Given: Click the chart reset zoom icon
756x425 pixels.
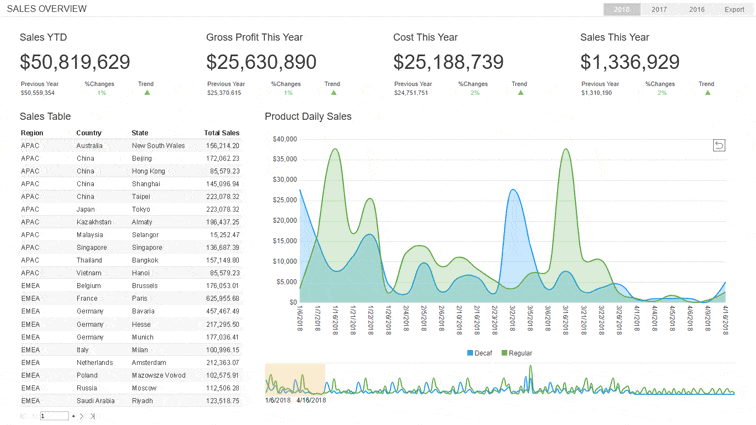Looking at the screenshot, I should (x=719, y=145).
